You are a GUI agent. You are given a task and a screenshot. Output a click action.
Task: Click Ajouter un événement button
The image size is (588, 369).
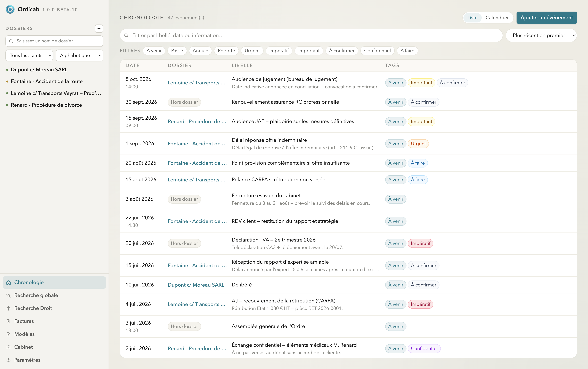pyautogui.click(x=546, y=18)
